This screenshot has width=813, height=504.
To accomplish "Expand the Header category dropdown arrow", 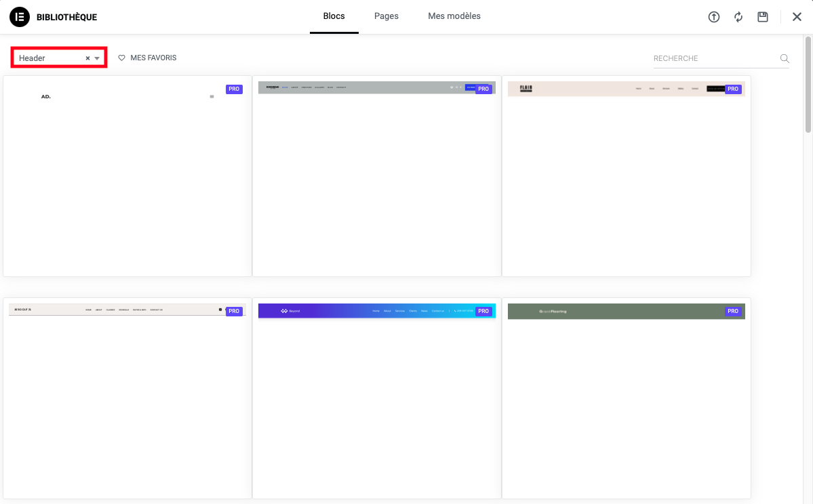I will [97, 58].
